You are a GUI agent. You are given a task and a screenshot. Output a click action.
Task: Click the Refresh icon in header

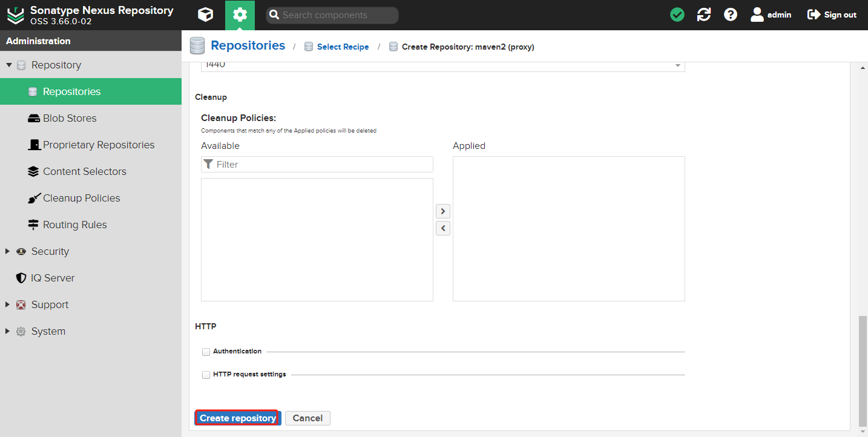pyautogui.click(x=704, y=15)
